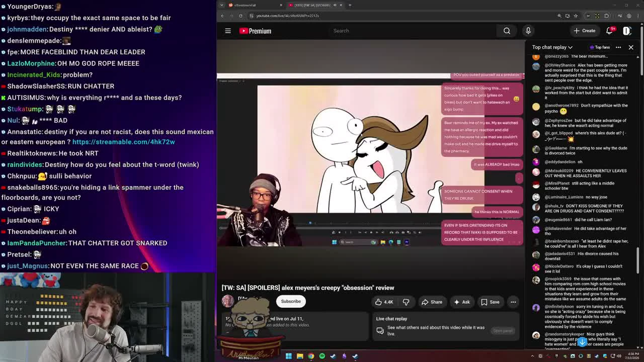Open Obsidian purple gem taskbar icon
Viewport: 644px width, 362px height.
[344, 356]
